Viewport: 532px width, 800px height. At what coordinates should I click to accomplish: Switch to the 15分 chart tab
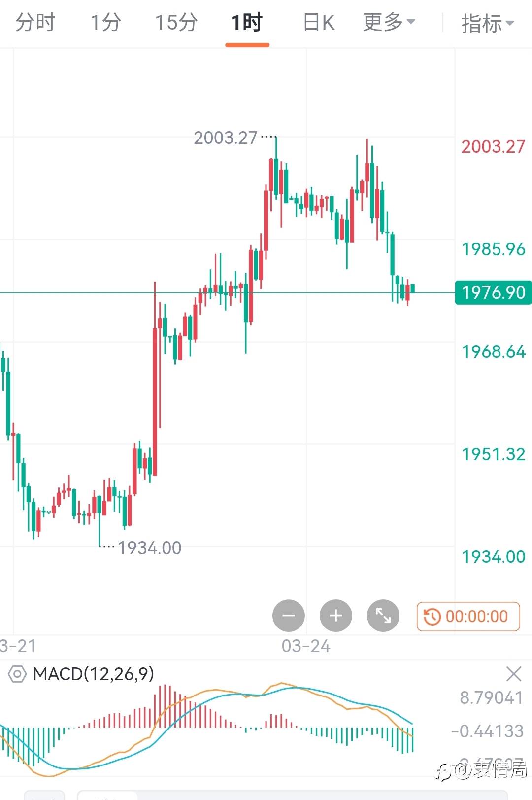tap(176, 22)
